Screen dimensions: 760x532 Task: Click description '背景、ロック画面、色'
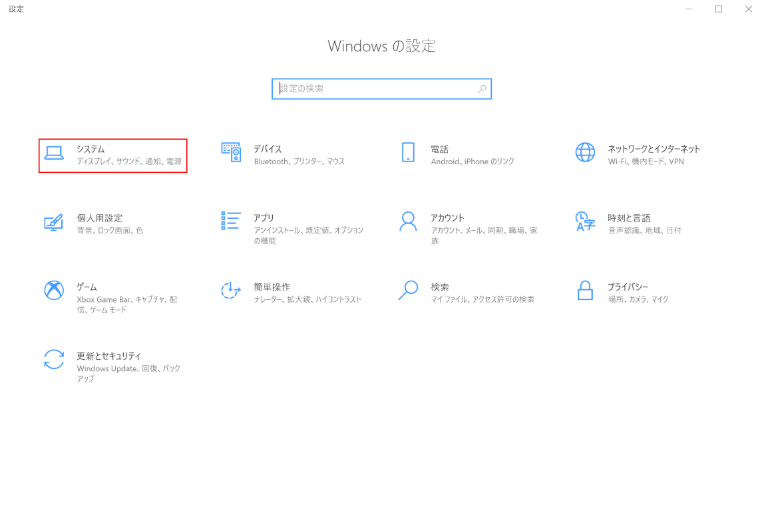pos(110,230)
